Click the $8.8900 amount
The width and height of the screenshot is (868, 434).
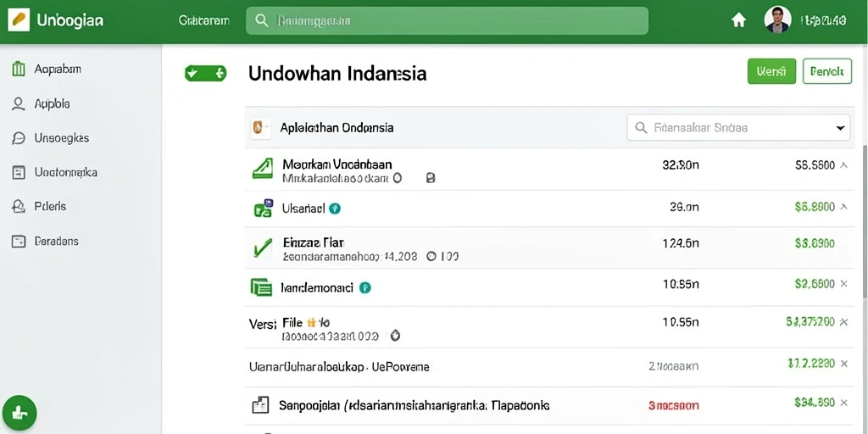click(x=815, y=243)
